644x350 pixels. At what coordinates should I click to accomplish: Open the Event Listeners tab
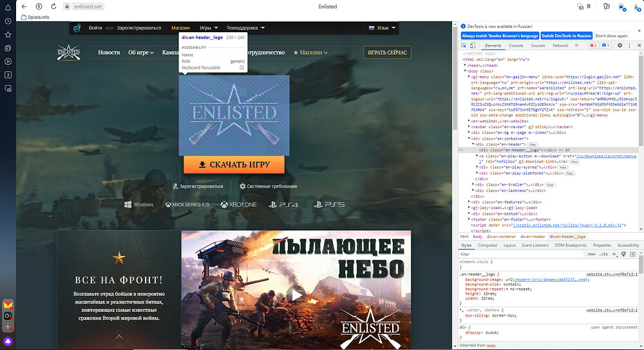535,245
